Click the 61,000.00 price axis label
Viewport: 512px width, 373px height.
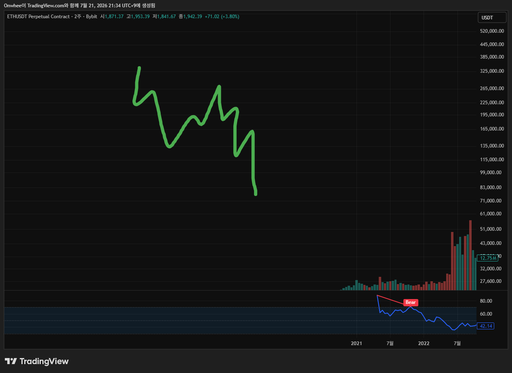coord(491,214)
